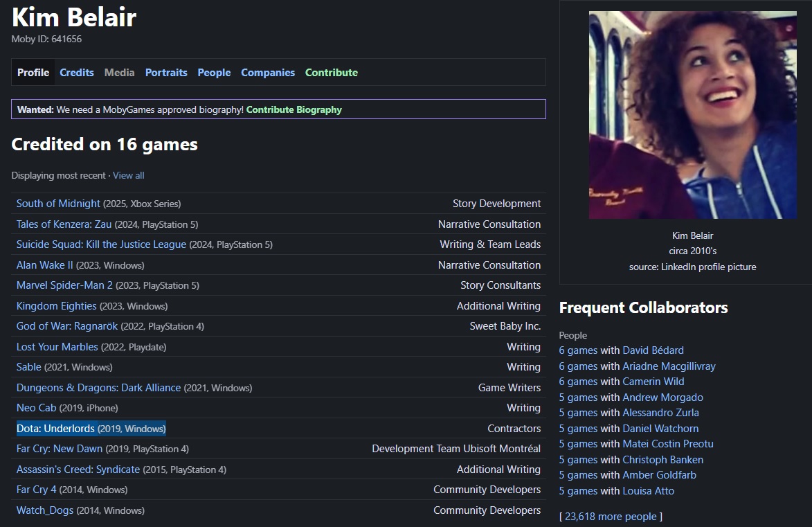Open South of Midnight game page
This screenshot has width=812, height=527.
pyautogui.click(x=58, y=203)
